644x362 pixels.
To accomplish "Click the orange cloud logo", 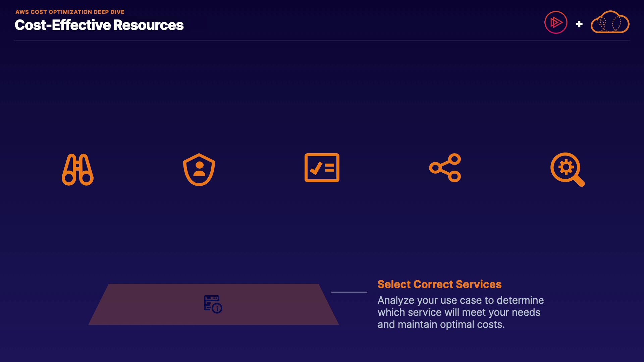I will tap(610, 22).
